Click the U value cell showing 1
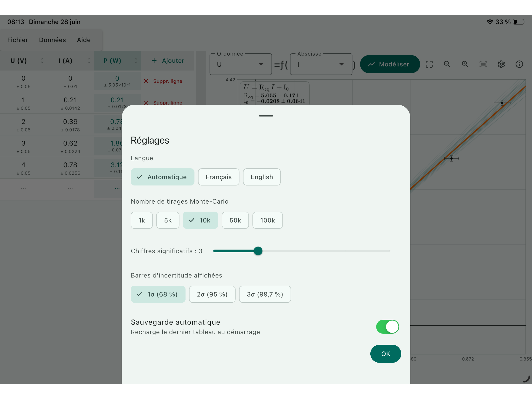The height and width of the screenshot is (399, 532). [23, 103]
